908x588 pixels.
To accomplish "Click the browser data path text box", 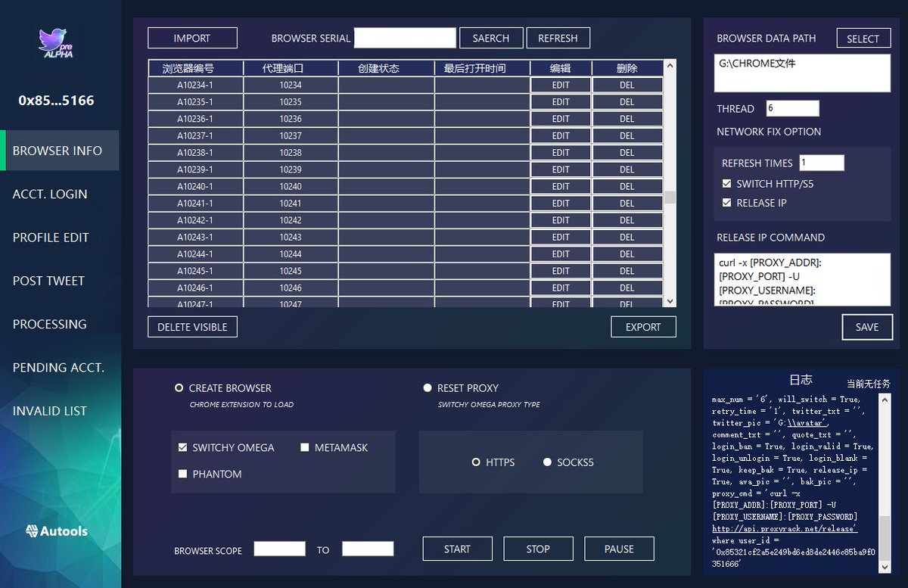I will coord(802,73).
